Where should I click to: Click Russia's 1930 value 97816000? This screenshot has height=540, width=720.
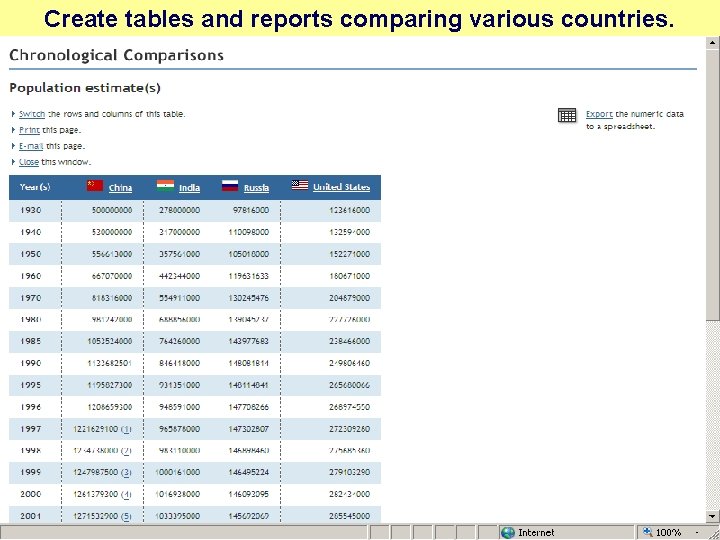coord(251,210)
